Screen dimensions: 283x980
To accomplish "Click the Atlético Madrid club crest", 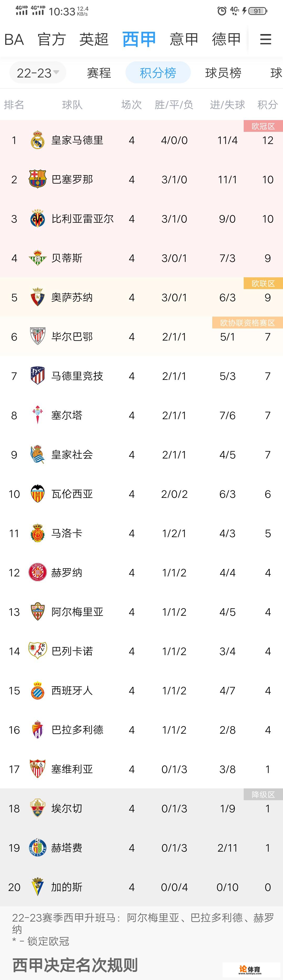I will (x=37, y=376).
